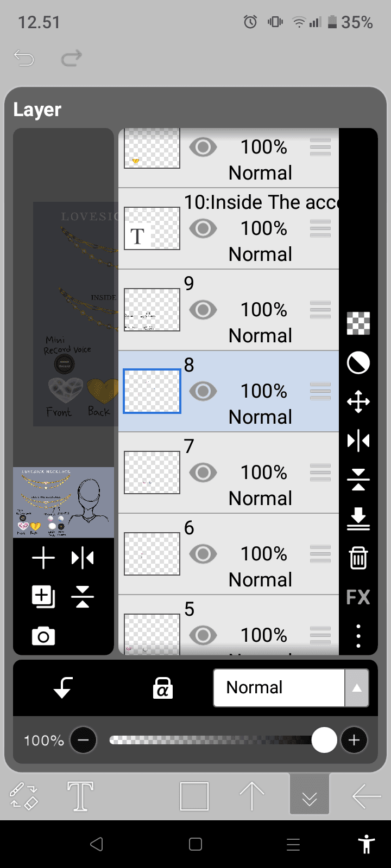
Task: Tap the checkerboard clear layer icon
Action: 358,323
